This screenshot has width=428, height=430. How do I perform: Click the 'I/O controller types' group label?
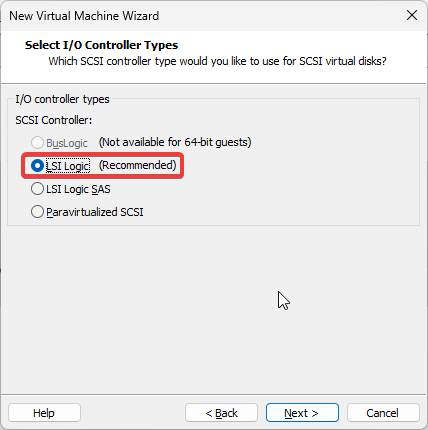[62, 99]
